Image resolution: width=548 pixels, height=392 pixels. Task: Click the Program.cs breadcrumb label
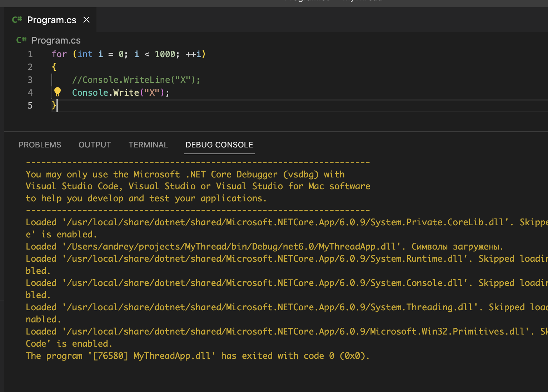tap(56, 40)
